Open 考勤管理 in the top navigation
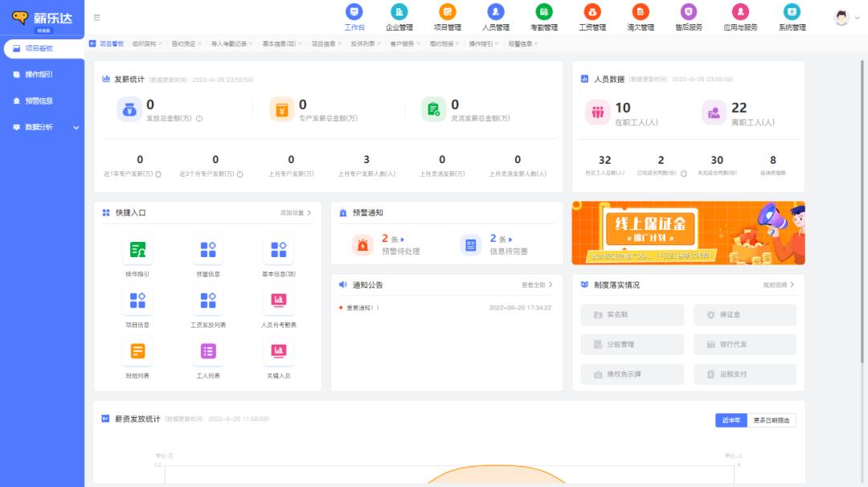The width and height of the screenshot is (868, 487). coord(543,17)
